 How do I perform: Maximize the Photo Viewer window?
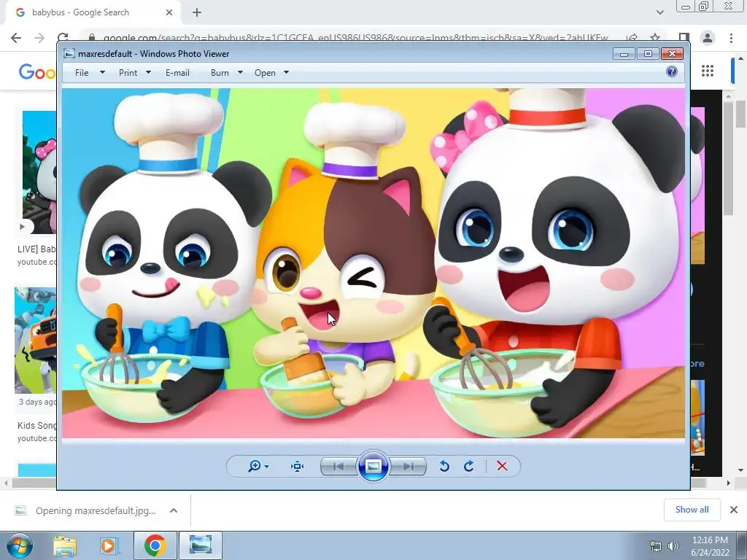tap(648, 54)
